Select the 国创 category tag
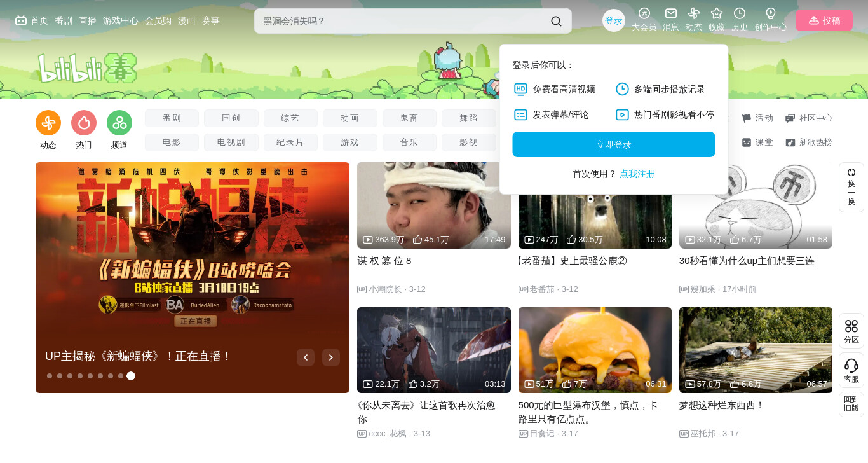 [x=231, y=118]
